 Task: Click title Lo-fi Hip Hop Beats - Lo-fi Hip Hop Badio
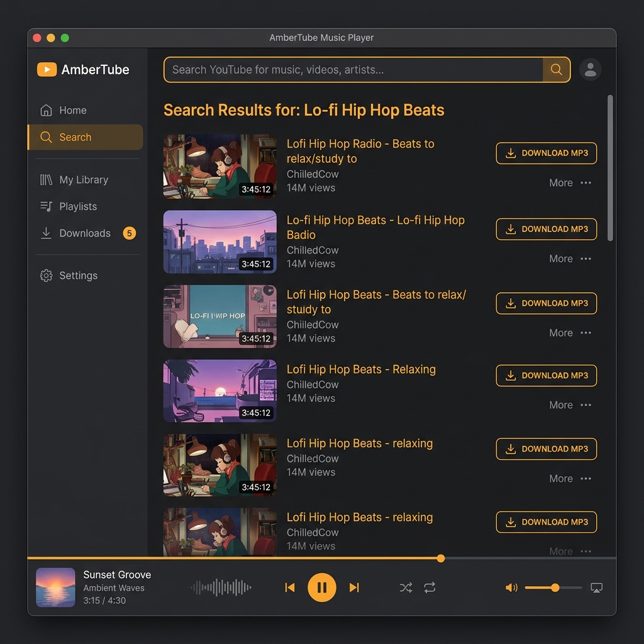click(x=375, y=228)
